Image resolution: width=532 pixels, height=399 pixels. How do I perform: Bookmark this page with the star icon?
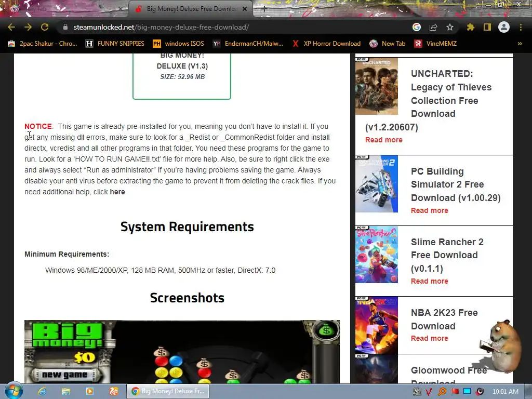tap(450, 27)
